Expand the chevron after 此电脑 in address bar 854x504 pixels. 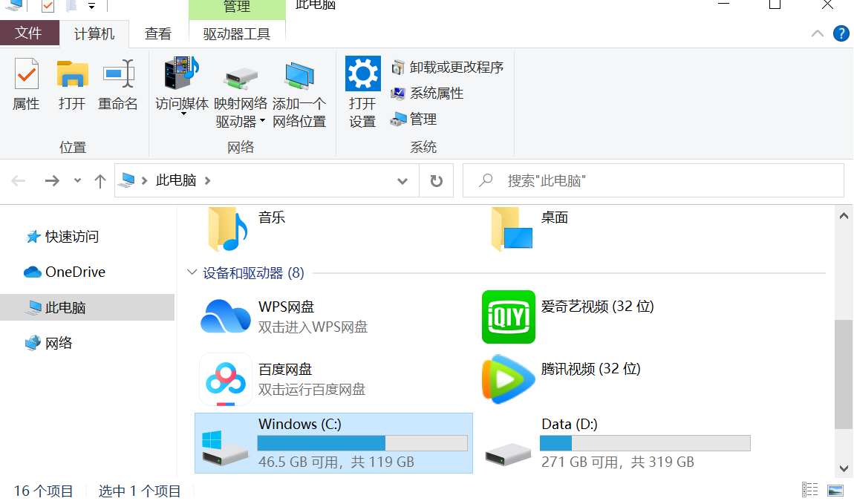[x=207, y=180]
